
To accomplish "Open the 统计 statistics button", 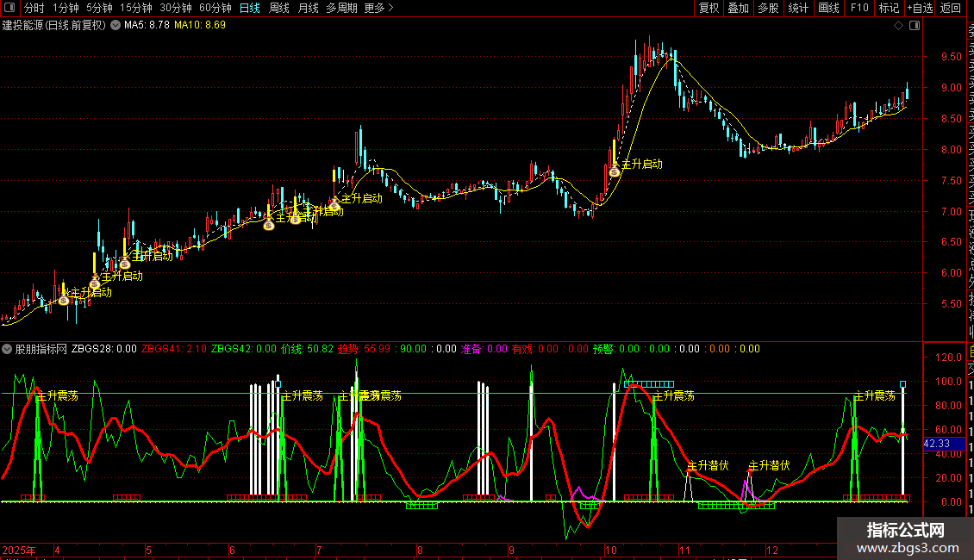I will pyautogui.click(x=798, y=8).
